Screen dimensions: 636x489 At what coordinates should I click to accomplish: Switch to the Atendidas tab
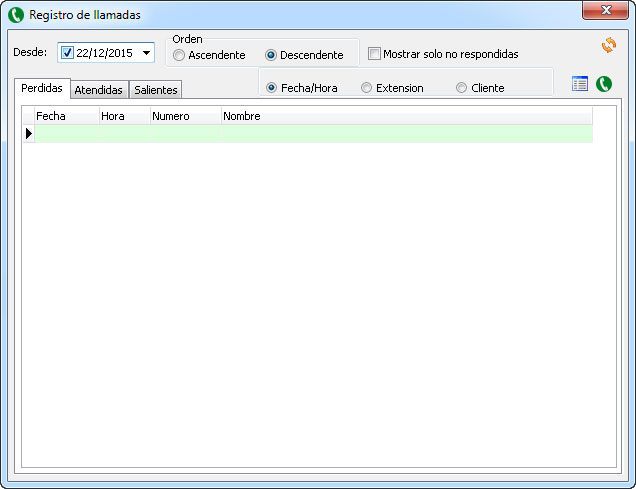(x=99, y=90)
